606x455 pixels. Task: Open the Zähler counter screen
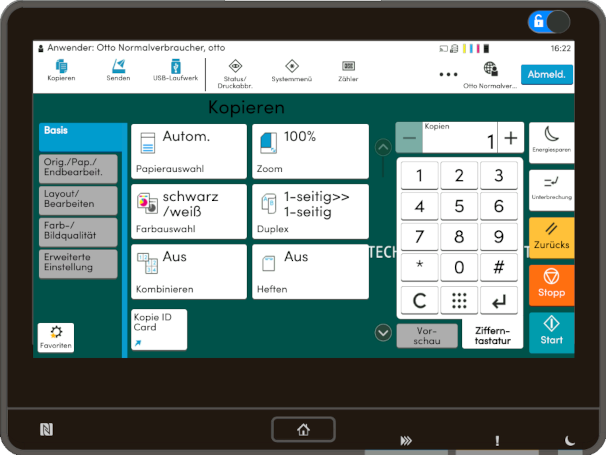tap(348, 71)
